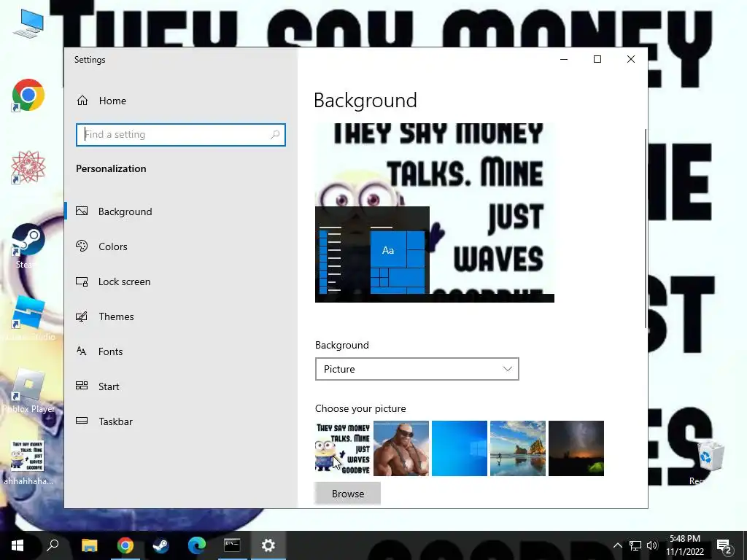Minimize the Settings window

point(564,60)
